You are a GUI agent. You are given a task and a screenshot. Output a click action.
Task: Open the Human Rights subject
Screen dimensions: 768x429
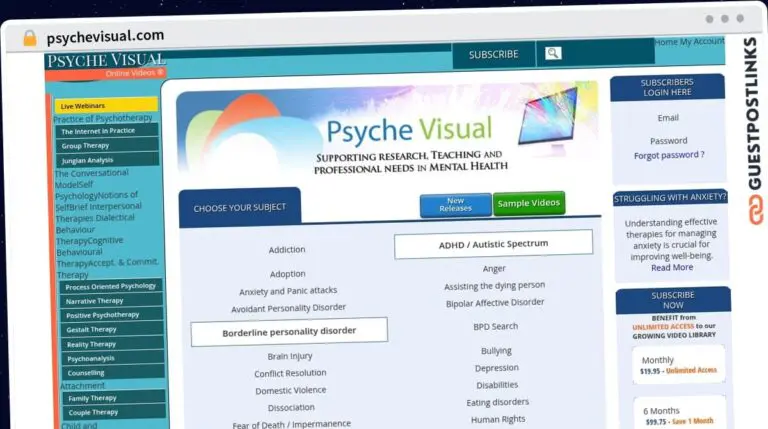point(498,419)
